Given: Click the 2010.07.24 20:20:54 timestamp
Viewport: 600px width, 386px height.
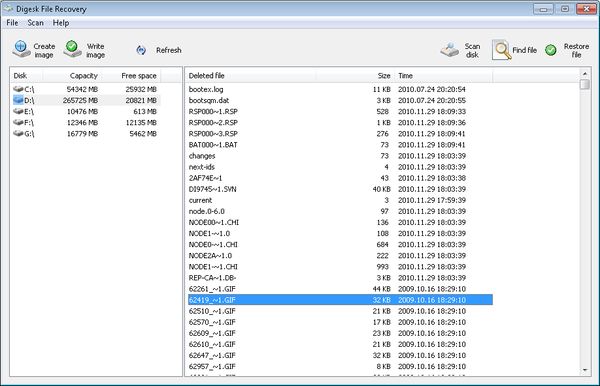Looking at the screenshot, I should pos(432,89).
